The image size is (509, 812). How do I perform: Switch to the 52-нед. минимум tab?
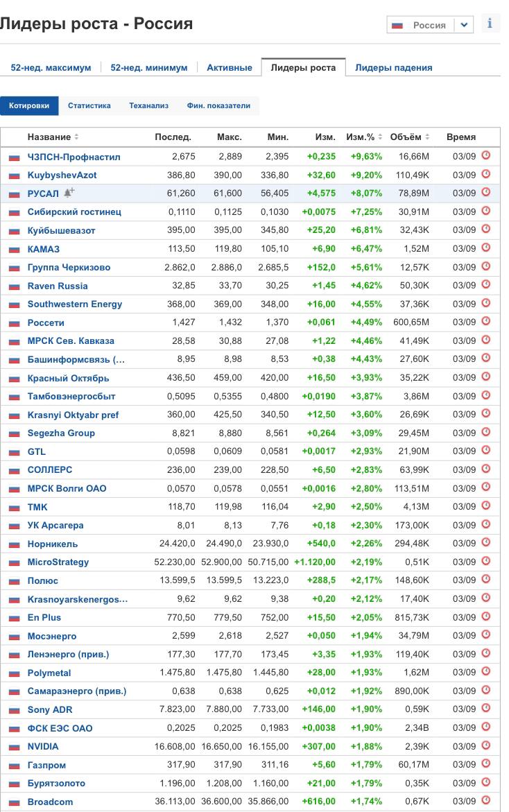(149, 68)
